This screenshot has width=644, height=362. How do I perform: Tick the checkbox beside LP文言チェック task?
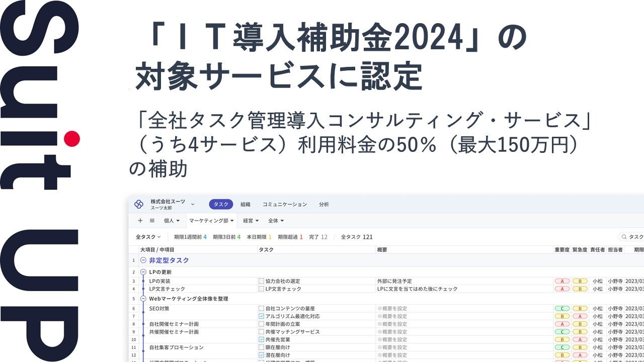(261, 289)
